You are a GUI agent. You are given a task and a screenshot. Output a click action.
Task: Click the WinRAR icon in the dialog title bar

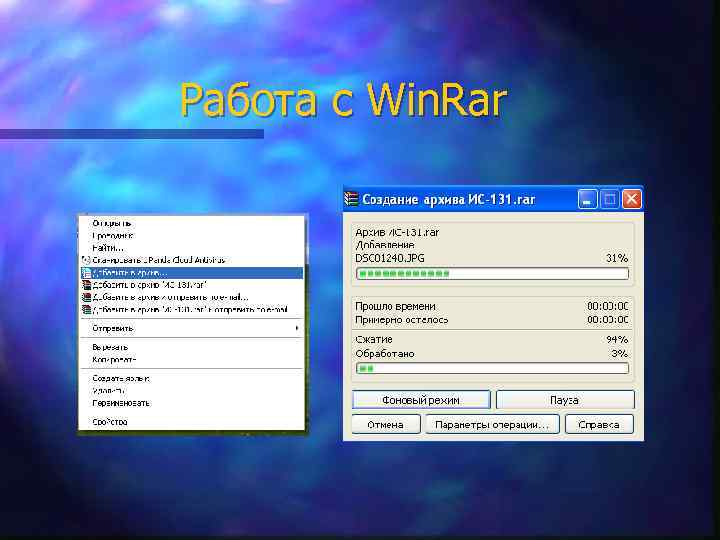351,199
